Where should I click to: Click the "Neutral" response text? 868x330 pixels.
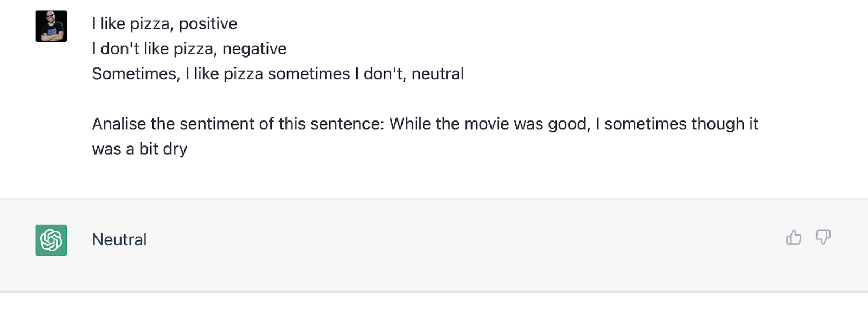coord(119,240)
